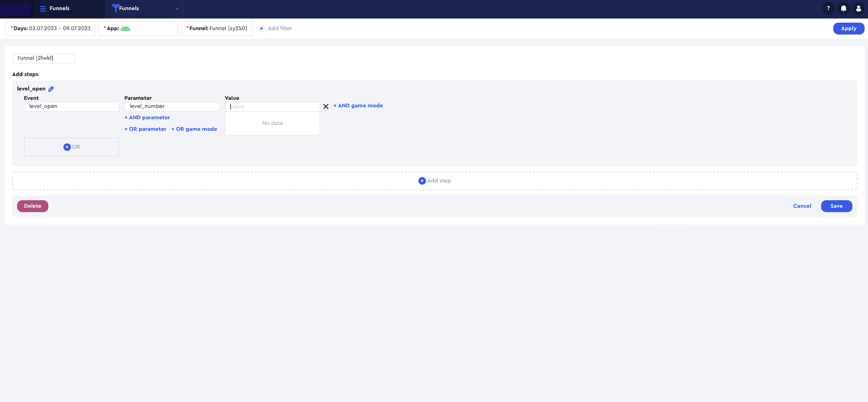
Task: Open the App filter selector
Action: pyautogui.click(x=138, y=28)
